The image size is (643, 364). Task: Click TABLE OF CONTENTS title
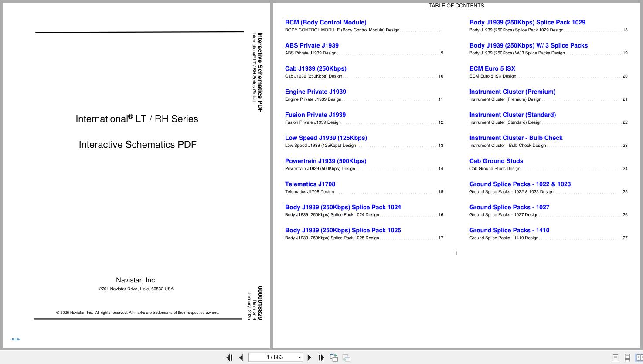[x=456, y=6]
